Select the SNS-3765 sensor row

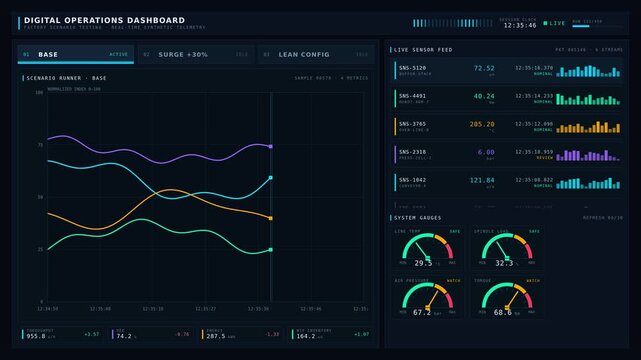(x=507, y=127)
